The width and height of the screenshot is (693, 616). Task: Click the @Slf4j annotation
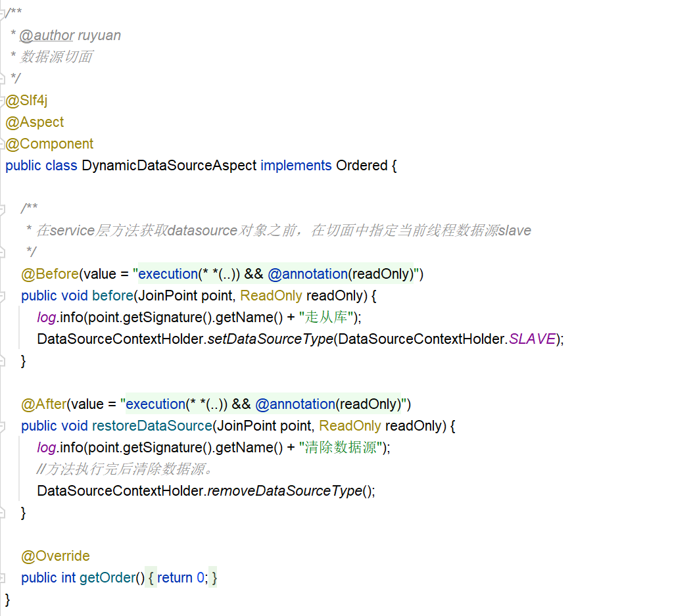point(26,101)
